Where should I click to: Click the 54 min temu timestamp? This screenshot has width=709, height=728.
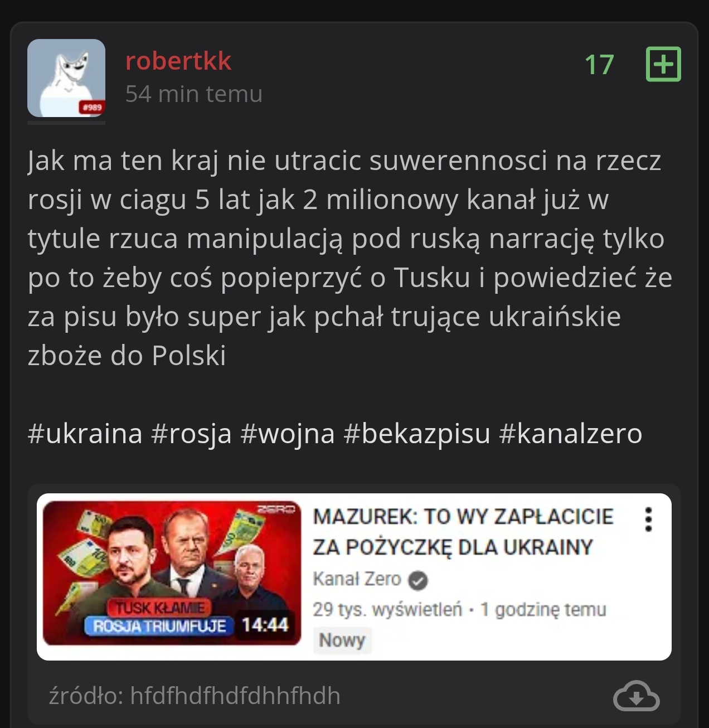click(194, 94)
